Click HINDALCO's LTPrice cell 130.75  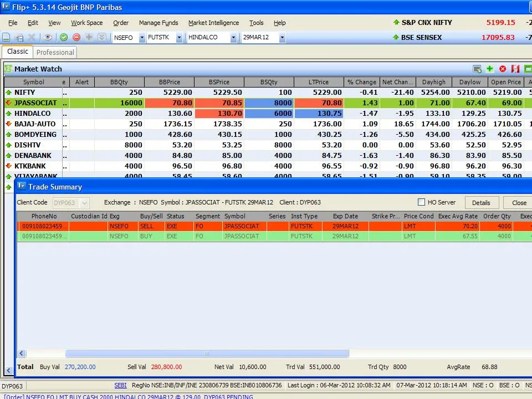(319, 113)
